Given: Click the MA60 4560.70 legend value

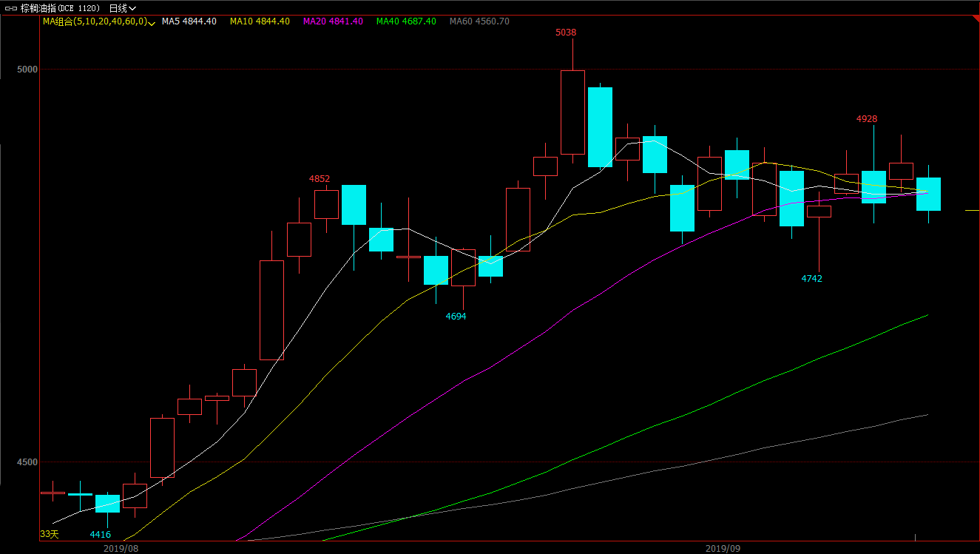Looking at the screenshot, I should [479, 21].
